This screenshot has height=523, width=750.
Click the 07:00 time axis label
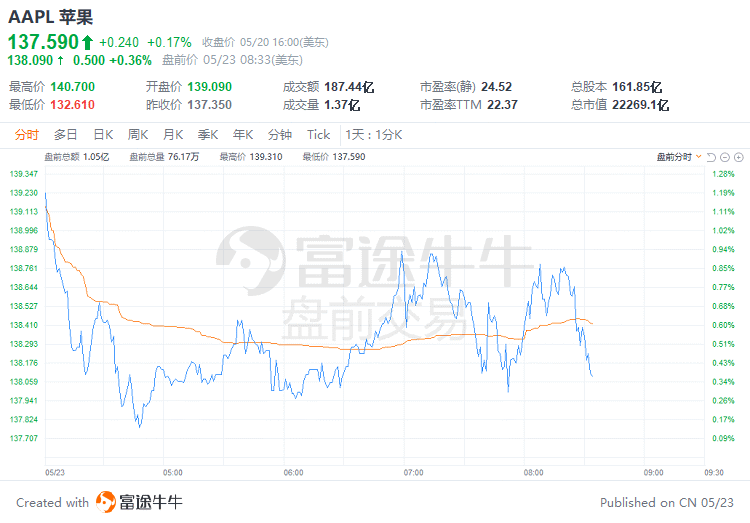[413, 473]
